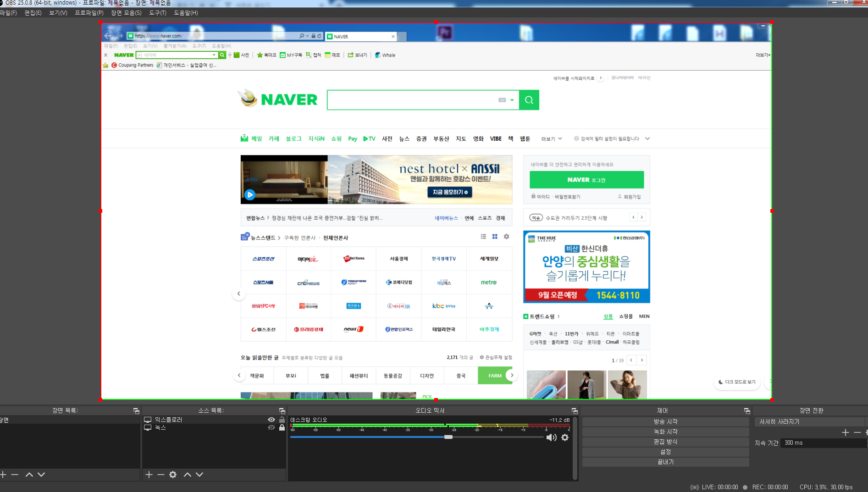Open the 데스크탑 오디오 settings gear
Image resolution: width=868 pixels, height=492 pixels.
coord(565,437)
